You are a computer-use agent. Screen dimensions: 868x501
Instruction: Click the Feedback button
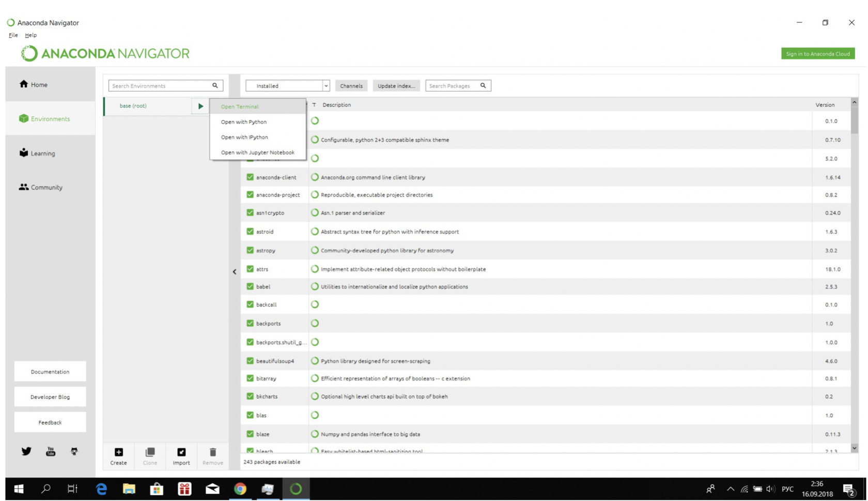point(50,422)
